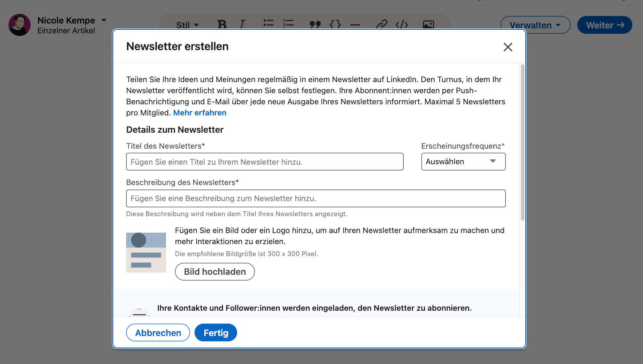Cancel with the Abbrechen button

(x=158, y=332)
